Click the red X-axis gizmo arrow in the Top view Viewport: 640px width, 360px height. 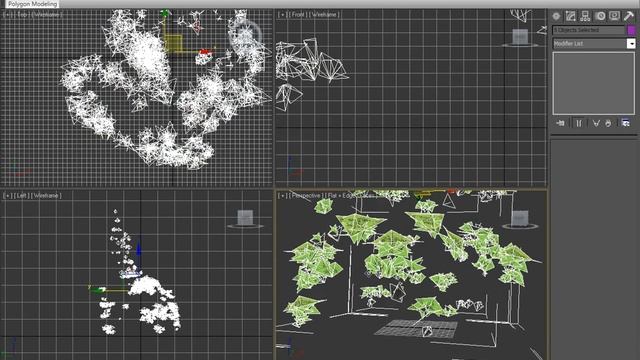205,52
